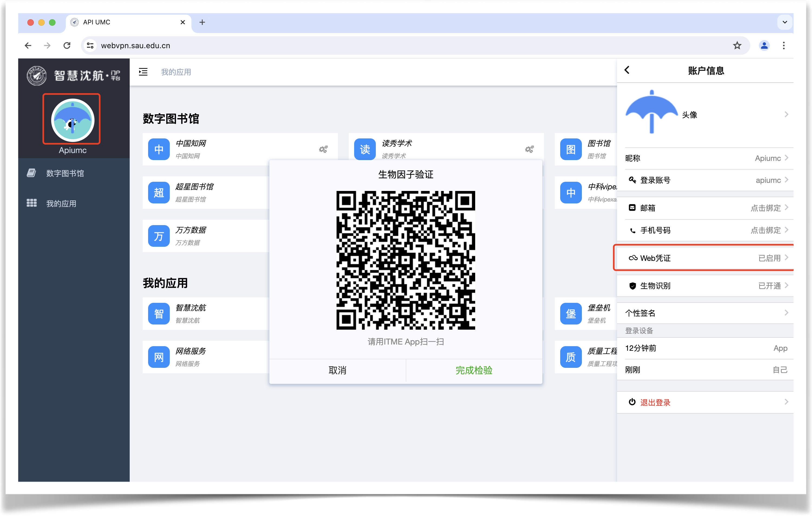Open the 昵称 Apiumc row
Screen dimensions: 812x516
coord(705,158)
